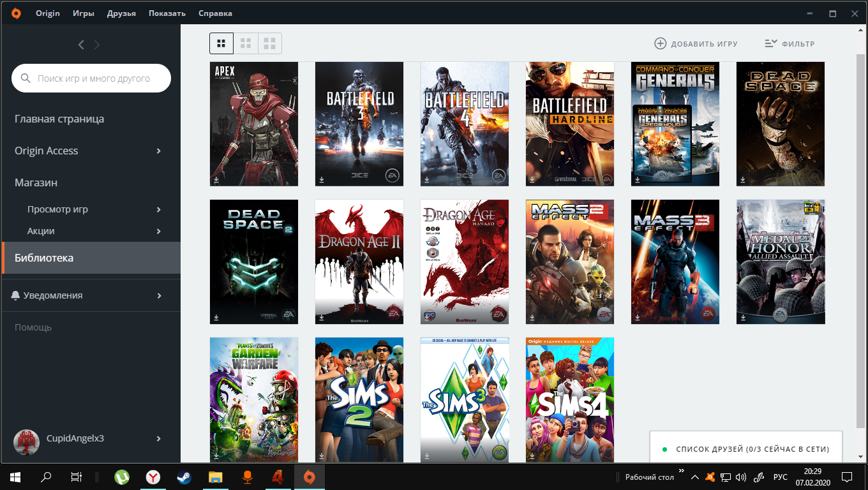868x490 pixels.
Task: Select Medal of Honor Allied Assault tile
Action: (781, 262)
